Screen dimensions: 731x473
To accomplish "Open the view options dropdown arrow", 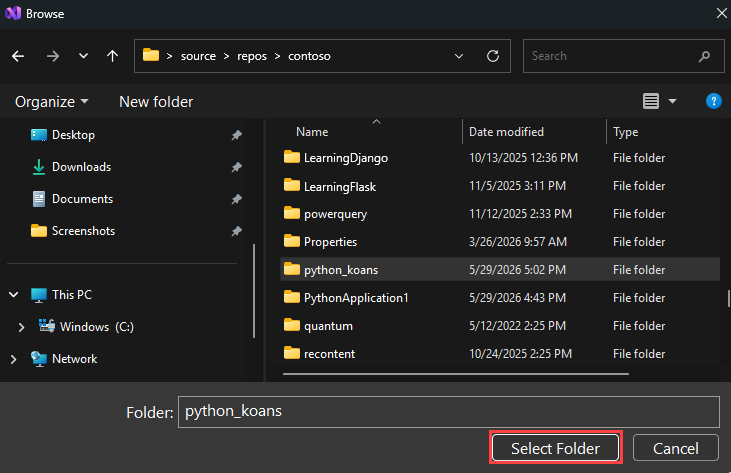I will [672, 101].
